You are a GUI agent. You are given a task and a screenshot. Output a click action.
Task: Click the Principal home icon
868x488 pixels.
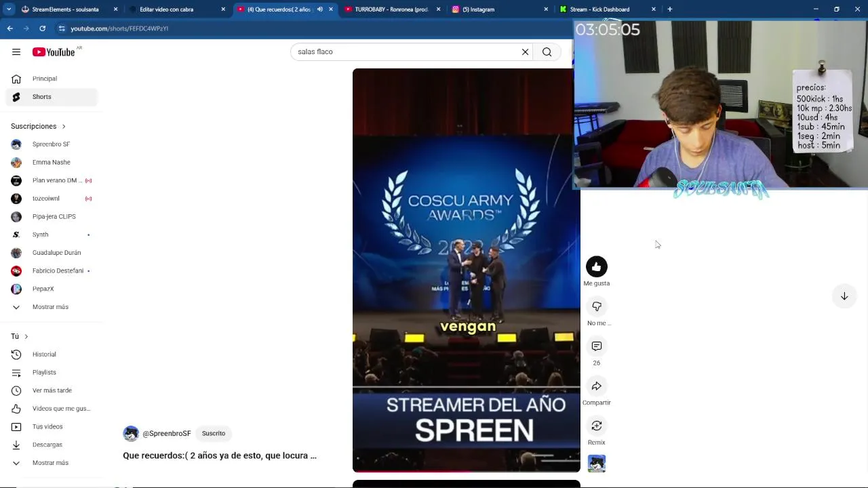pyautogui.click(x=16, y=79)
